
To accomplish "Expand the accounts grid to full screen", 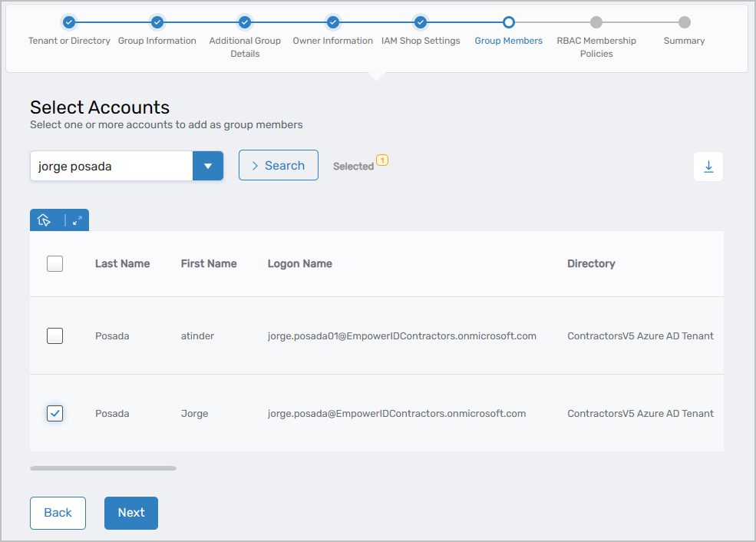I will pyautogui.click(x=76, y=220).
